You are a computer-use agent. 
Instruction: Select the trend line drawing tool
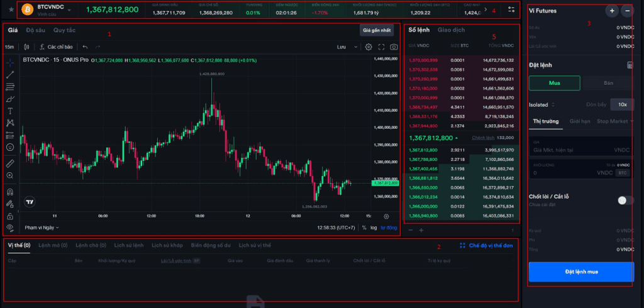click(x=10, y=75)
